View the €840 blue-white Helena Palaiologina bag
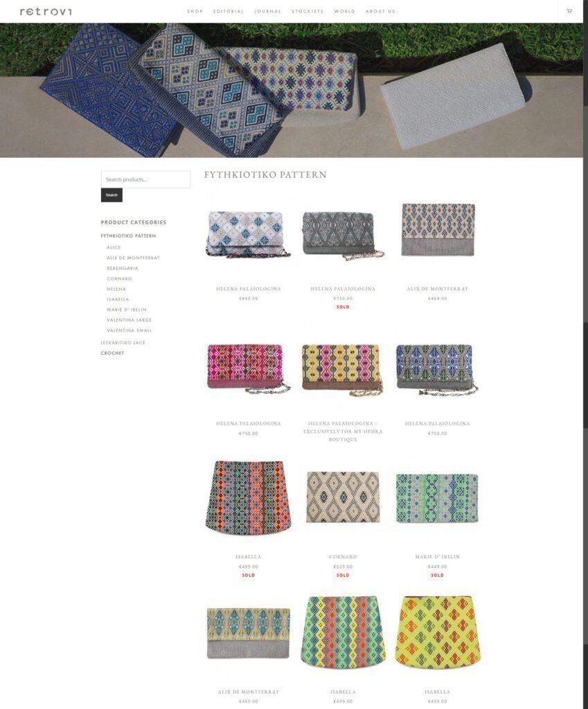 coord(249,234)
